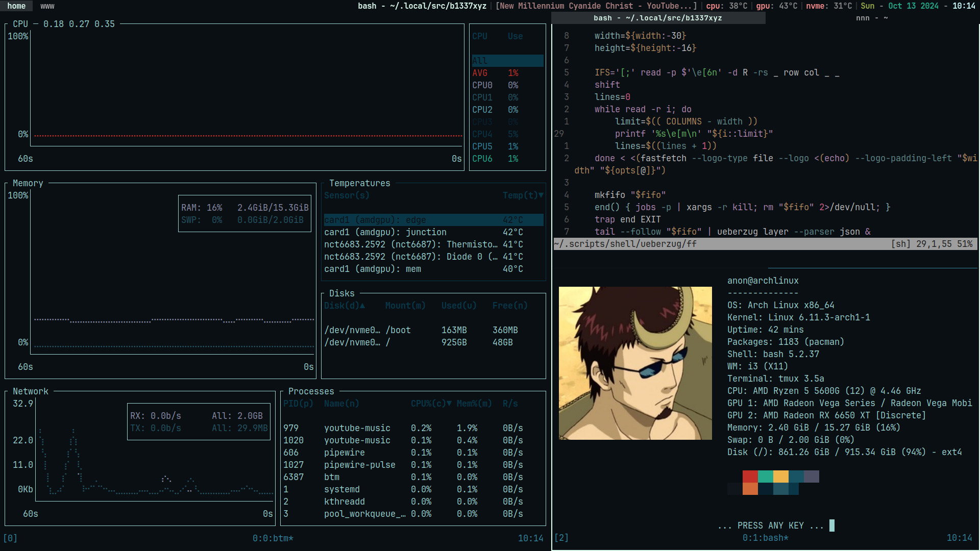Click the teal green color block
980x551 pixels.
click(x=766, y=477)
